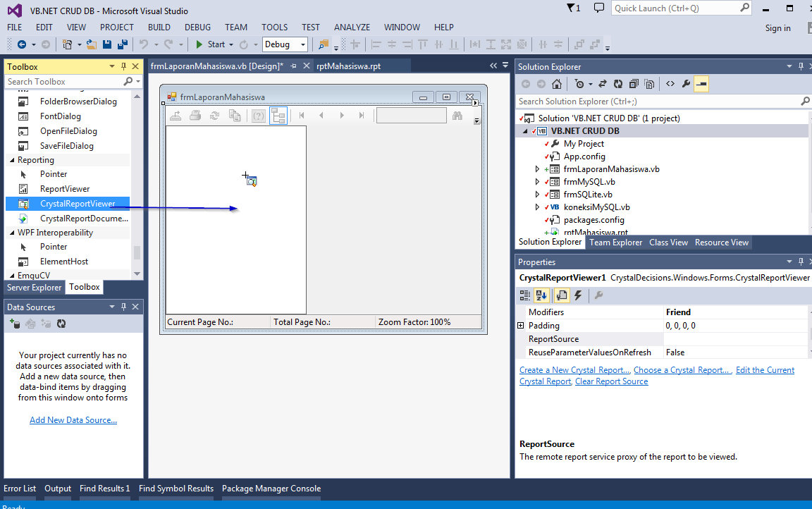Expand the EmguCV toolbox group
The image size is (812, 509).
[12, 276]
